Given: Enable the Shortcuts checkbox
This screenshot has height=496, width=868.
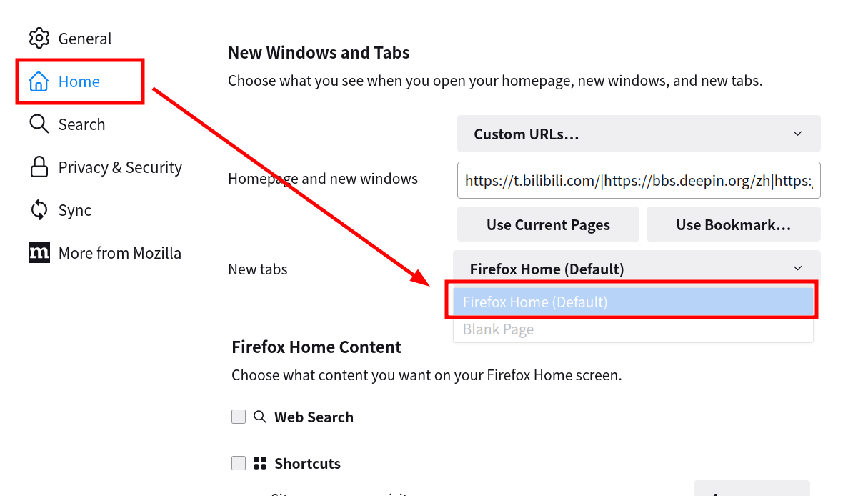Looking at the screenshot, I should (x=239, y=463).
